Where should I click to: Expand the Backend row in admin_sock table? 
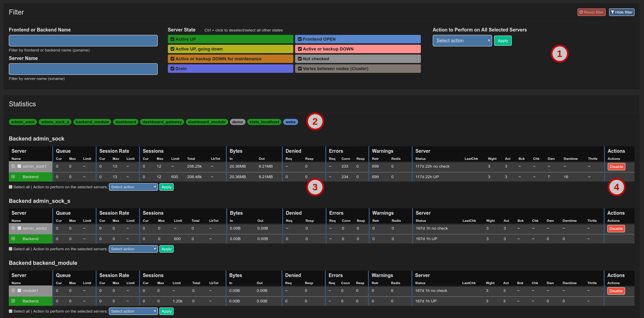[x=13, y=177]
